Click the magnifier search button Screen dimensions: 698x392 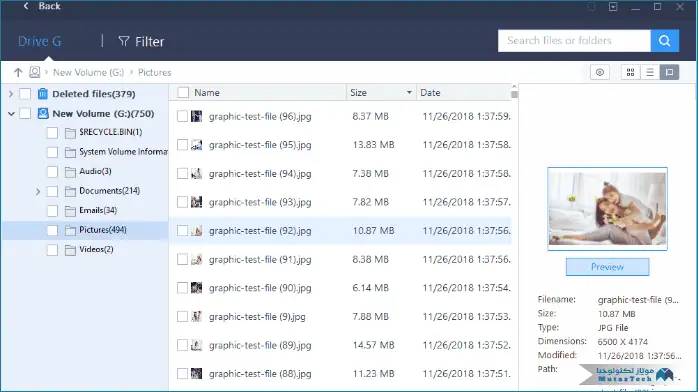coord(665,41)
